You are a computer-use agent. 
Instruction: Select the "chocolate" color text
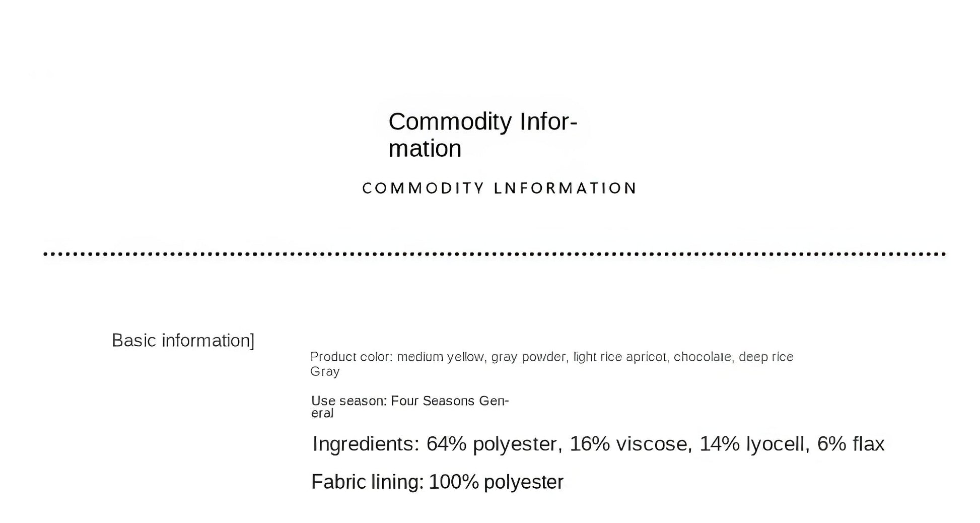coord(703,357)
